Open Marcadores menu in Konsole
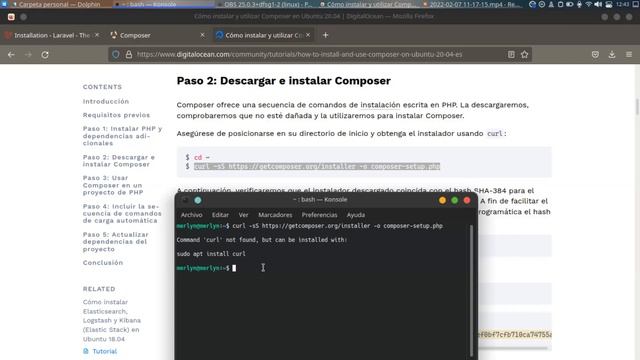Viewport: 640px width, 360px height. [275, 215]
